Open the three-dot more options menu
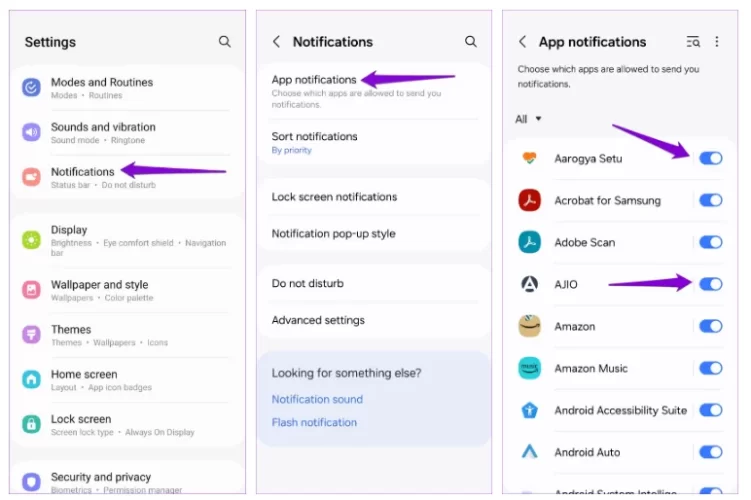 [717, 42]
